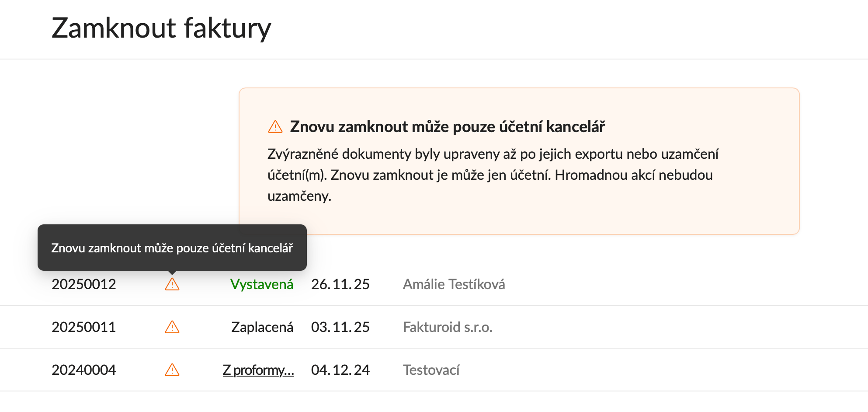Image resolution: width=868 pixels, height=412 pixels.
Task: Click client name Amálie Testíková
Action: point(454,284)
